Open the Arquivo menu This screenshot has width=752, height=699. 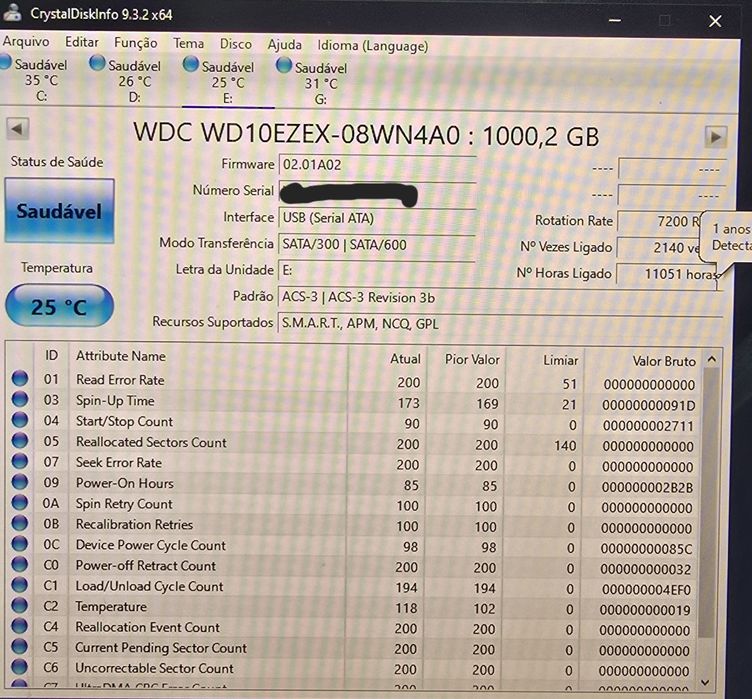[26, 41]
